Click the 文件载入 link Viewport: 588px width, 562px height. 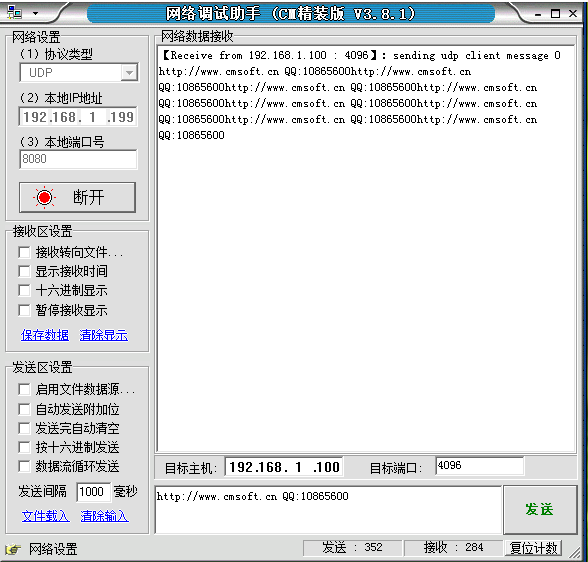pyautogui.click(x=45, y=516)
